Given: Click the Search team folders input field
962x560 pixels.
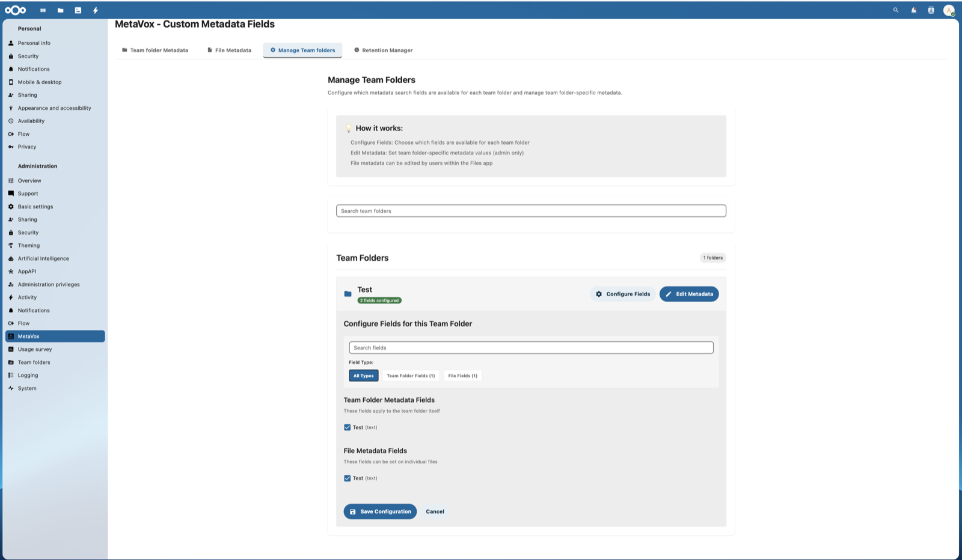Looking at the screenshot, I should [x=531, y=211].
